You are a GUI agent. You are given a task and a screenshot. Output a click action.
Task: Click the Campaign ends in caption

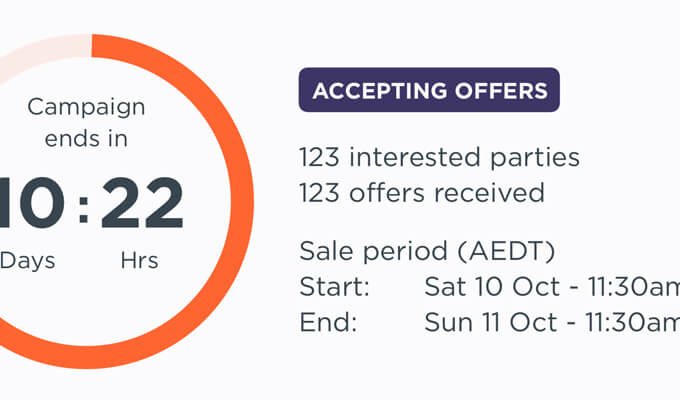(86, 123)
